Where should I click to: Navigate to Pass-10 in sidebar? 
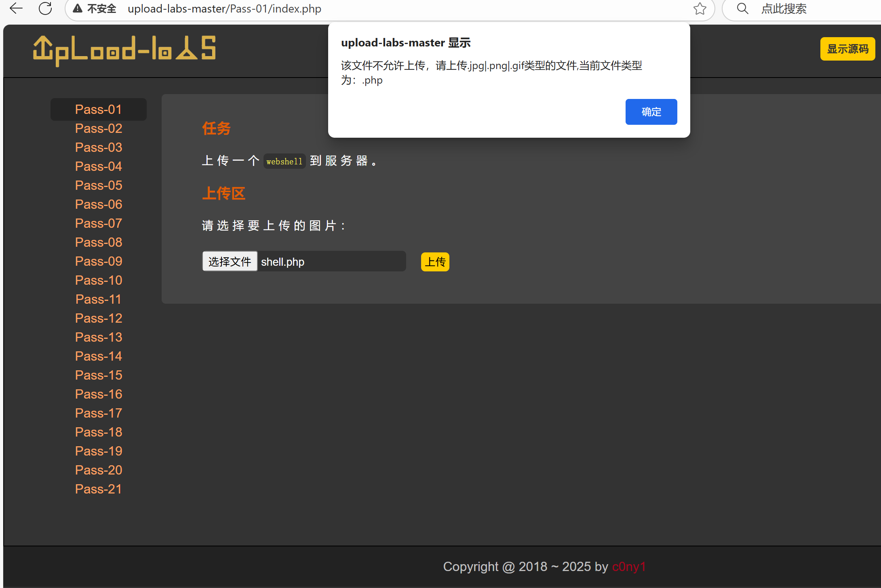[99, 280]
